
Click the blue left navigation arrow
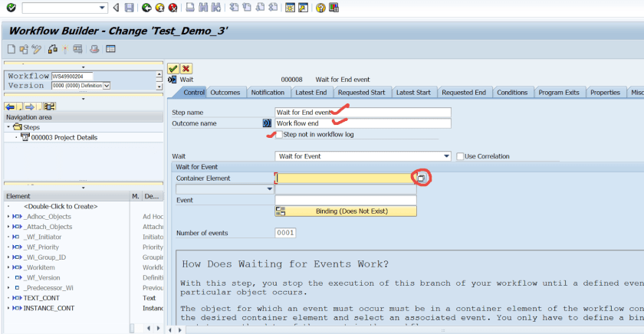point(10,106)
